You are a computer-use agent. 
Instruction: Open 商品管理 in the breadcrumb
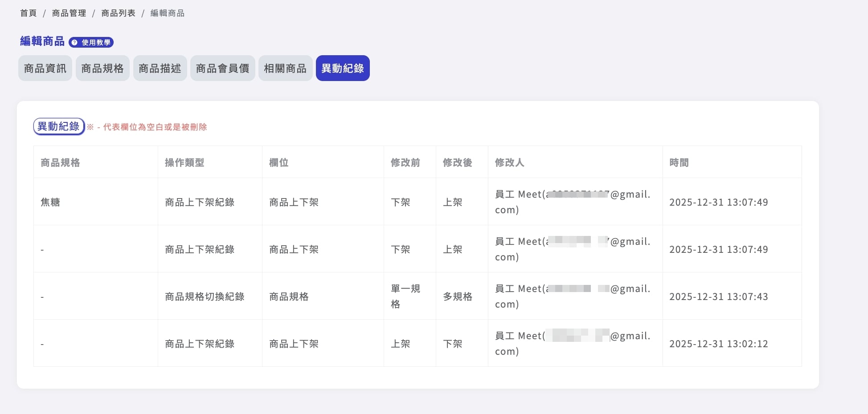(69, 13)
